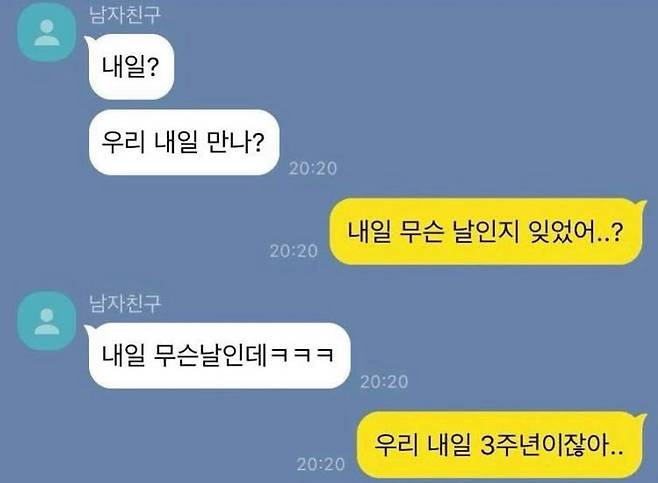Click the 20:20 timestamp beside '우리 내일 3주년이잖아..'
Image resolution: width=658 pixels, height=483 pixels.
[321, 464]
